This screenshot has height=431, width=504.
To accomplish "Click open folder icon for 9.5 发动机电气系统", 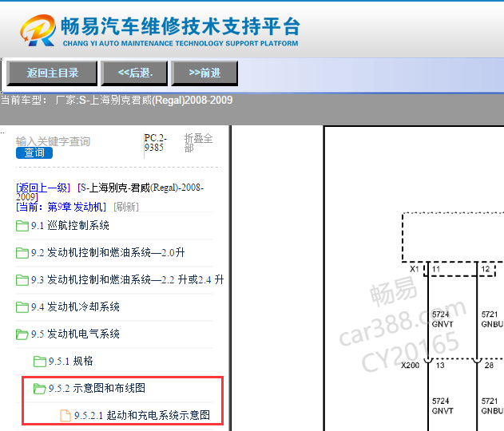I will point(22,334).
